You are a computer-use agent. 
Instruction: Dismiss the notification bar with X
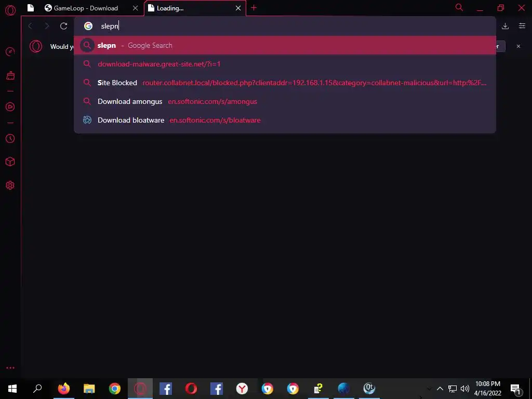(518, 46)
